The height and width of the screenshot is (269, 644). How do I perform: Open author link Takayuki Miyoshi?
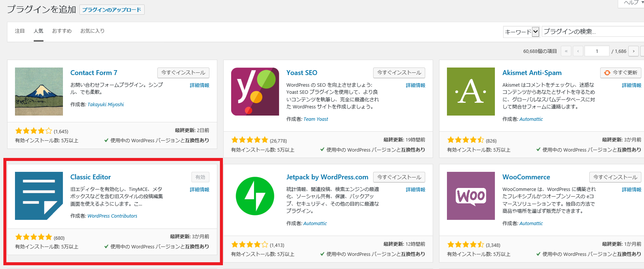click(106, 105)
